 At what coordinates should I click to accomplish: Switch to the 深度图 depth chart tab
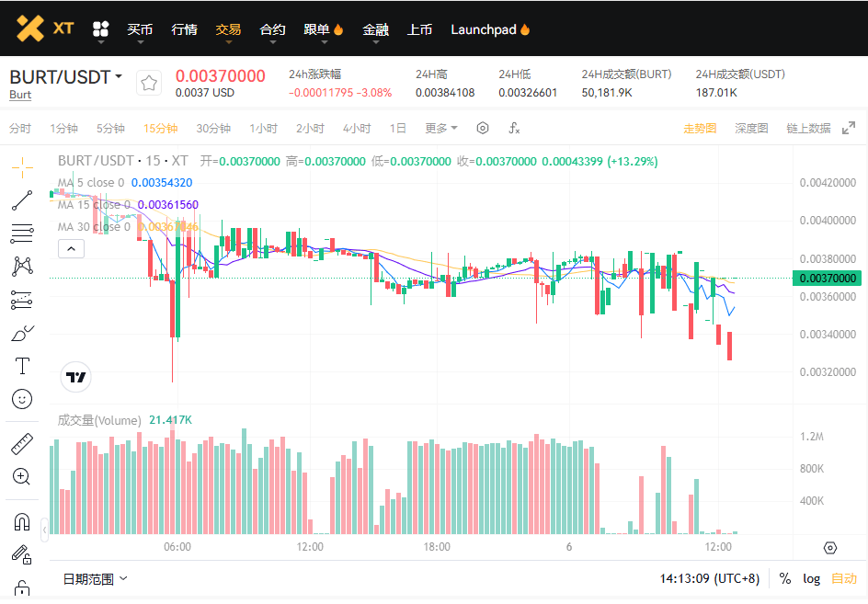coord(751,129)
